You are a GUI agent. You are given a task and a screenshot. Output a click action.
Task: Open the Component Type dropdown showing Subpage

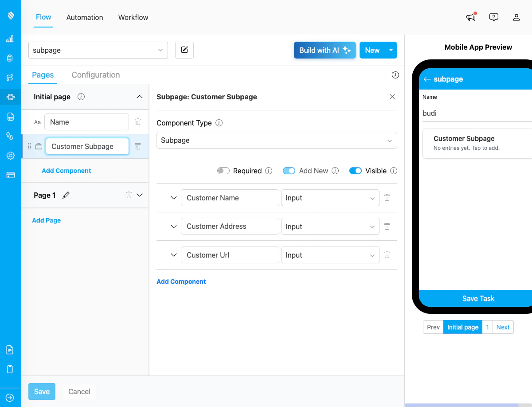pos(277,140)
